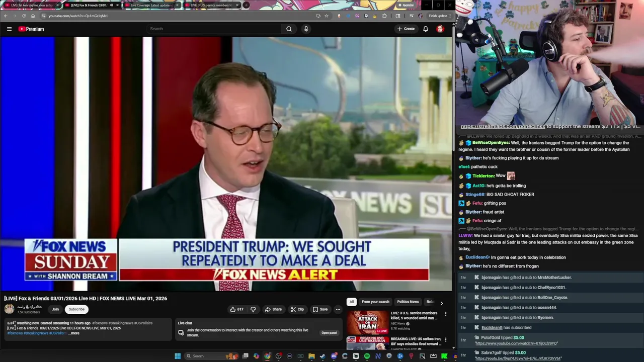Open options for BREAKING LIVE US strikes video
The height and width of the screenshot is (362, 644).
tap(445, 340)
